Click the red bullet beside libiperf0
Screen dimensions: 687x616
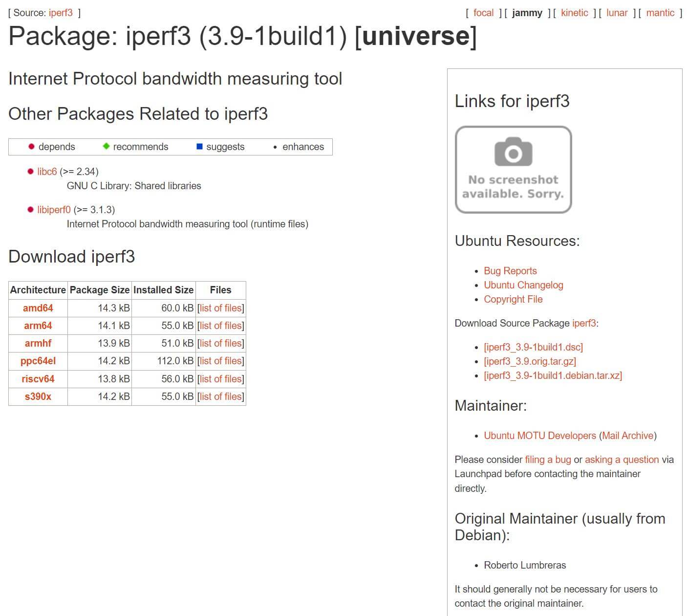30,210
